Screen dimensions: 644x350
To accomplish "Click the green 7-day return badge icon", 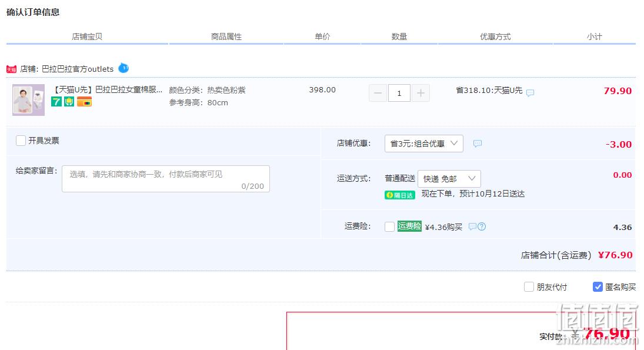I will [56, 101].
